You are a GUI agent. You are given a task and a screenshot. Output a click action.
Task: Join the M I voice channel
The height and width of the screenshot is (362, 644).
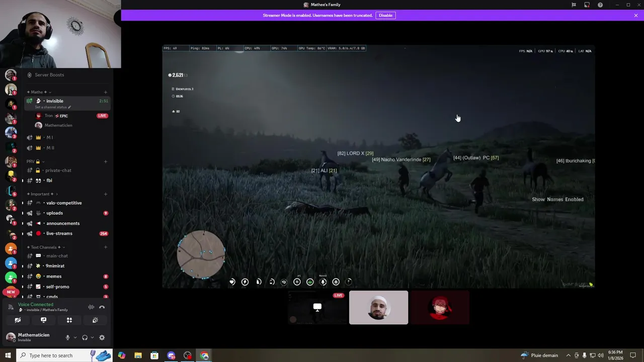pos(67,137)
